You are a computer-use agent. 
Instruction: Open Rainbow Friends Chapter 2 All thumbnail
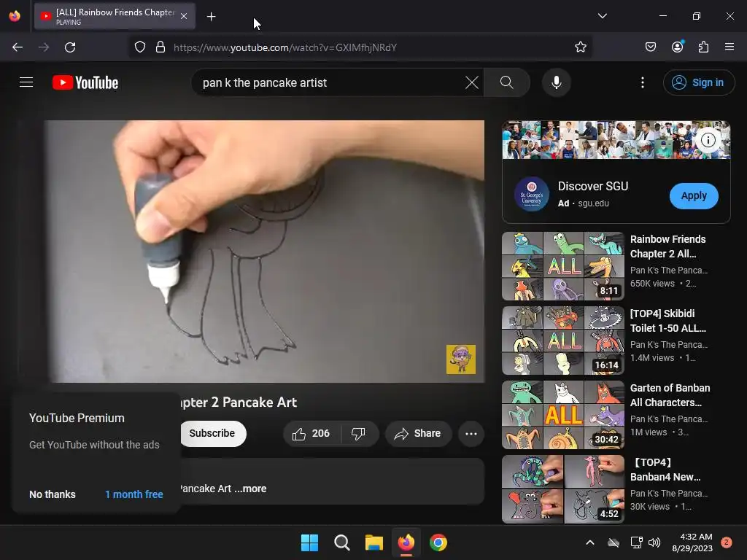562,265
